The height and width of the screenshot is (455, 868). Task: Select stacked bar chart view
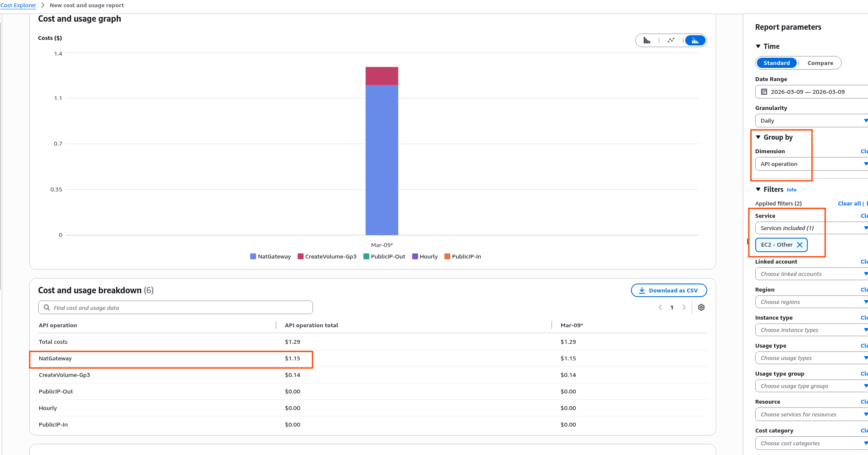tap(695, 40)
